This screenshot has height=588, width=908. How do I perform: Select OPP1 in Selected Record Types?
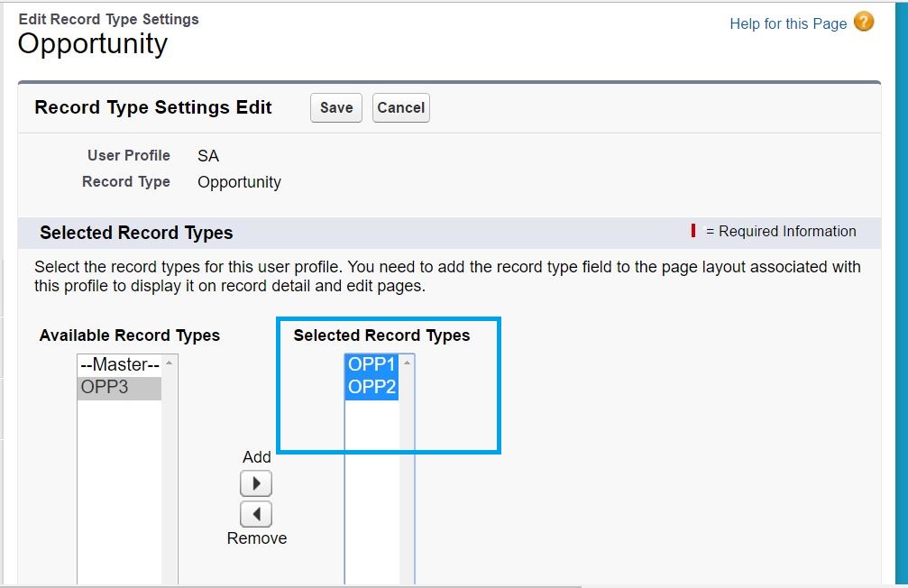click(371, 365)
